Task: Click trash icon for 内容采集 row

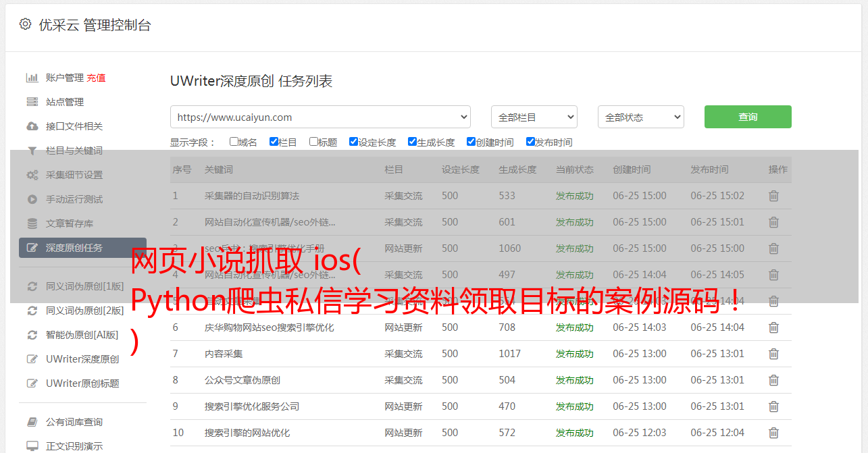Action: 773,354
